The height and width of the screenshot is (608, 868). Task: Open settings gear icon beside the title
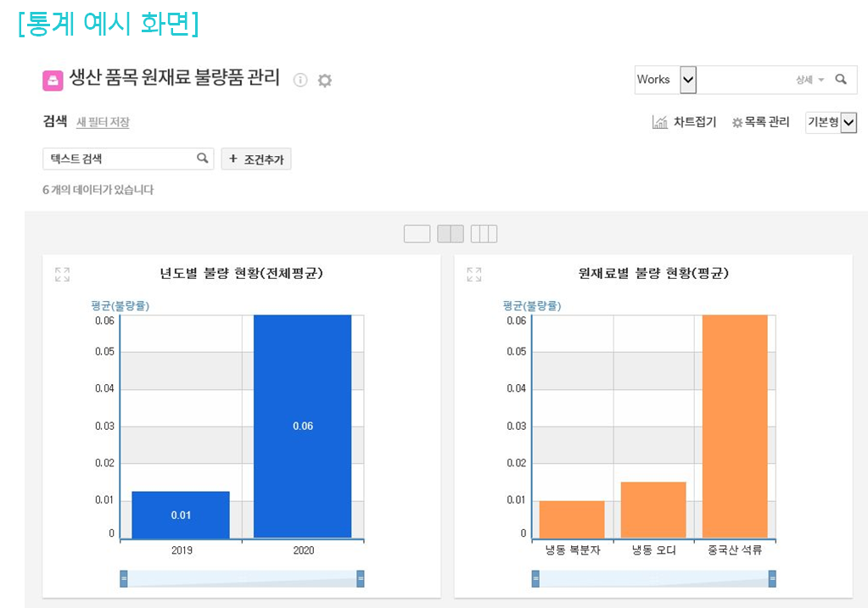pyautogui.click(x=325, y=81)
